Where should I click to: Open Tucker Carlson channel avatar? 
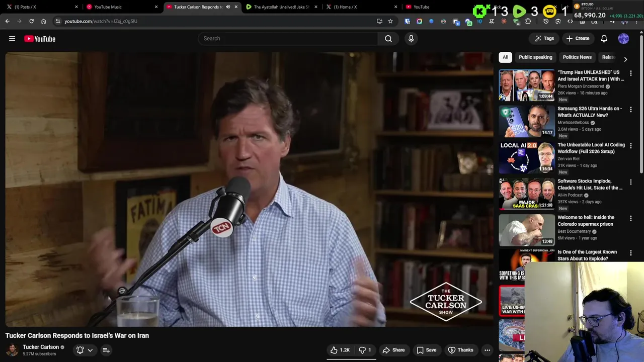click(12, 350)
